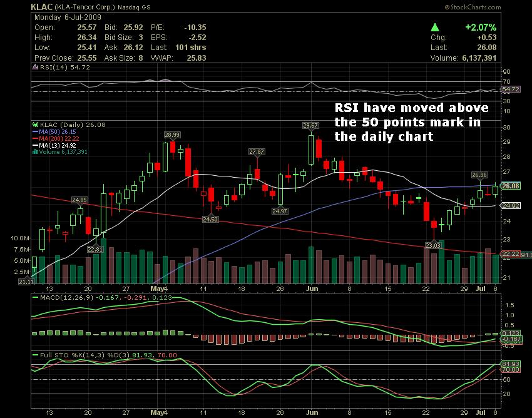Click the small icon beside RSI(14) label
This screenshot has width=532, height=418.
[35, 67]
